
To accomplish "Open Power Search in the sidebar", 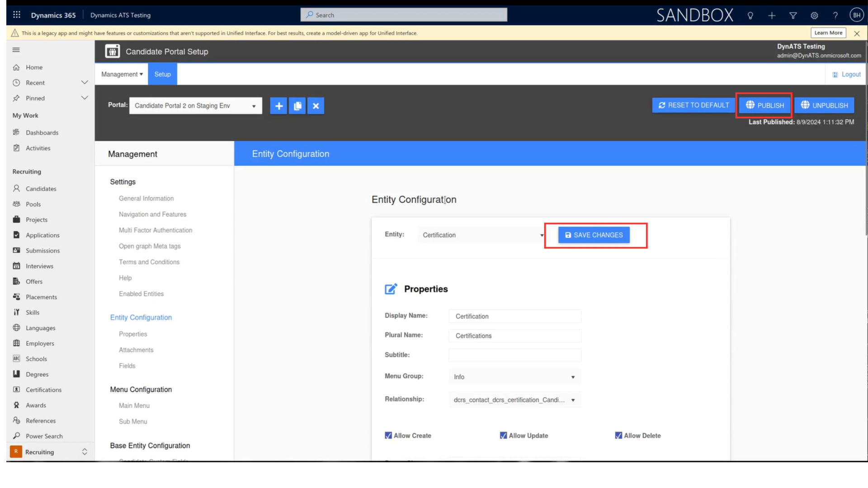I will tap(44, 436).
